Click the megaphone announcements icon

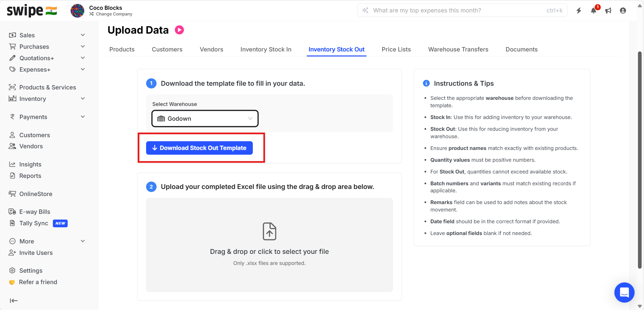click(608, 11)
